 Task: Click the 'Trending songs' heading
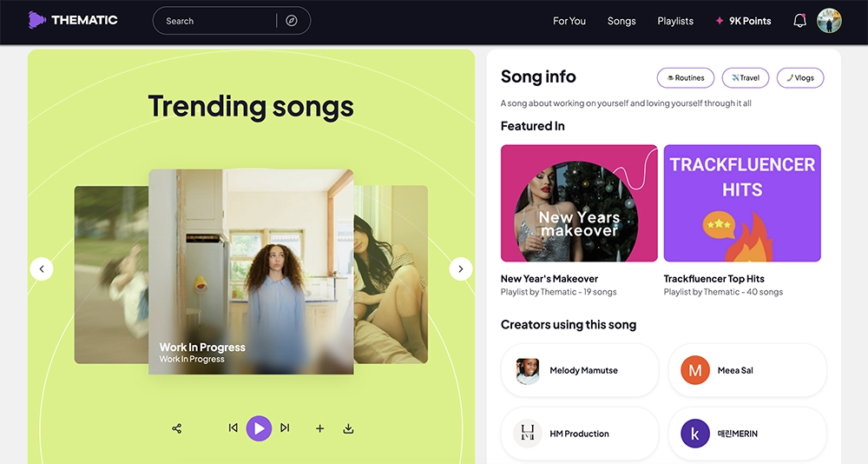coord(251,106)
